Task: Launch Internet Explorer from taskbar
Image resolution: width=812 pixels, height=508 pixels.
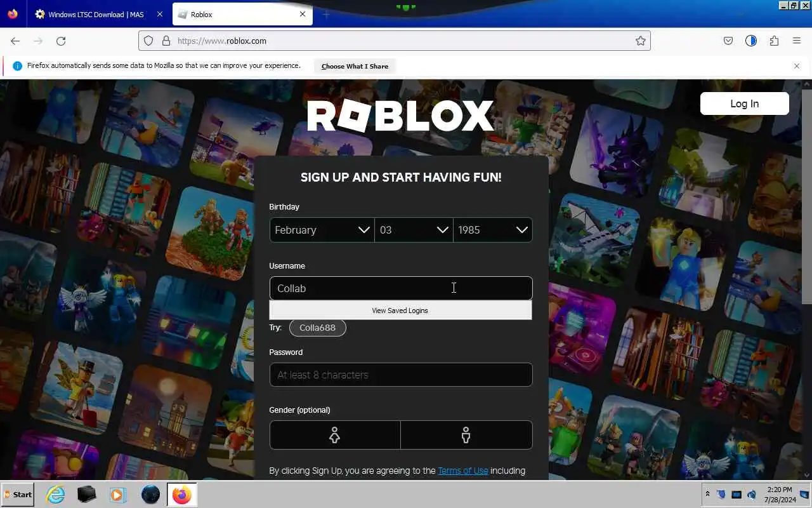Action: tap(56, 495)
